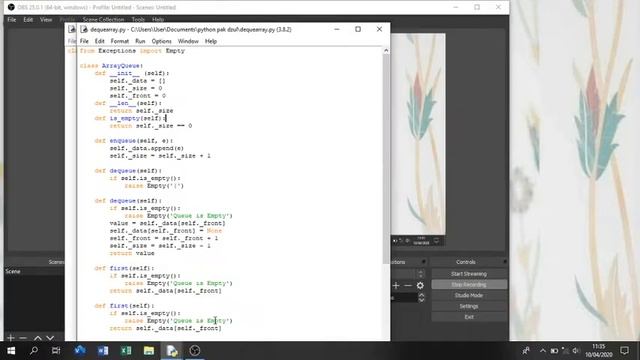Open transition properties gear icon in OBS

tap(420, 285)
